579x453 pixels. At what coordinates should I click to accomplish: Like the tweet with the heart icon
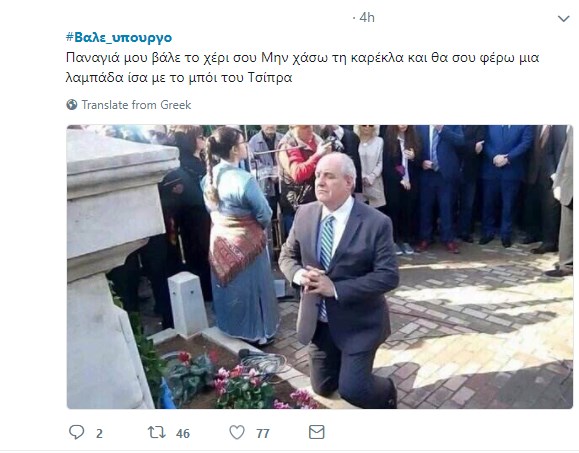tap(237, 432)
